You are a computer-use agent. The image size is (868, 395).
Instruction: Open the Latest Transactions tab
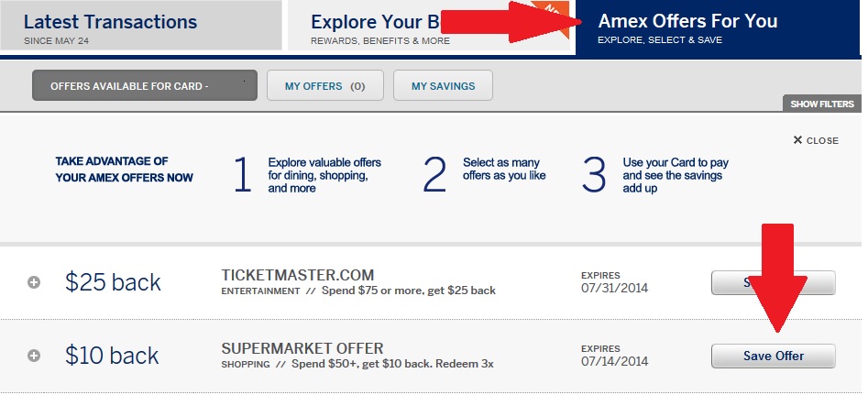[x=141, y=27]
